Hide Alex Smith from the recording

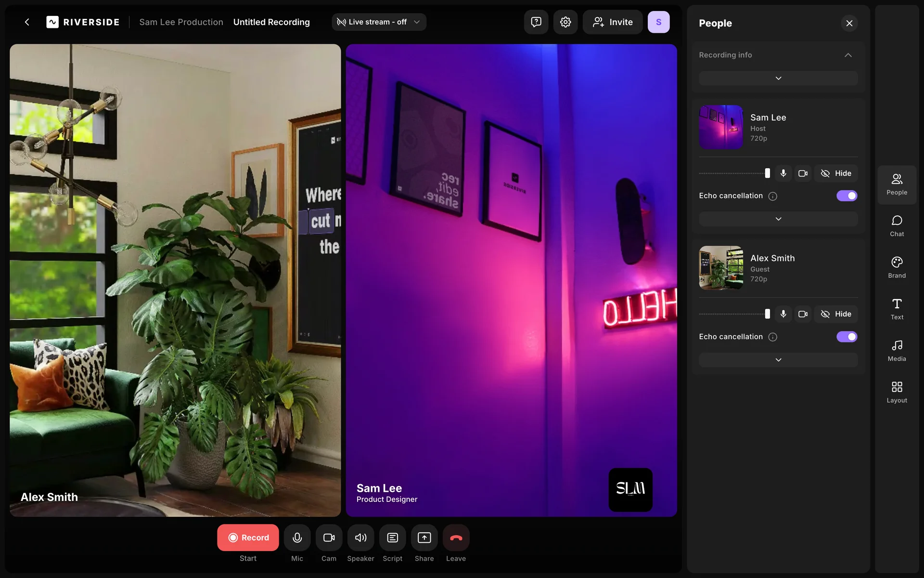tap(836, 314)
